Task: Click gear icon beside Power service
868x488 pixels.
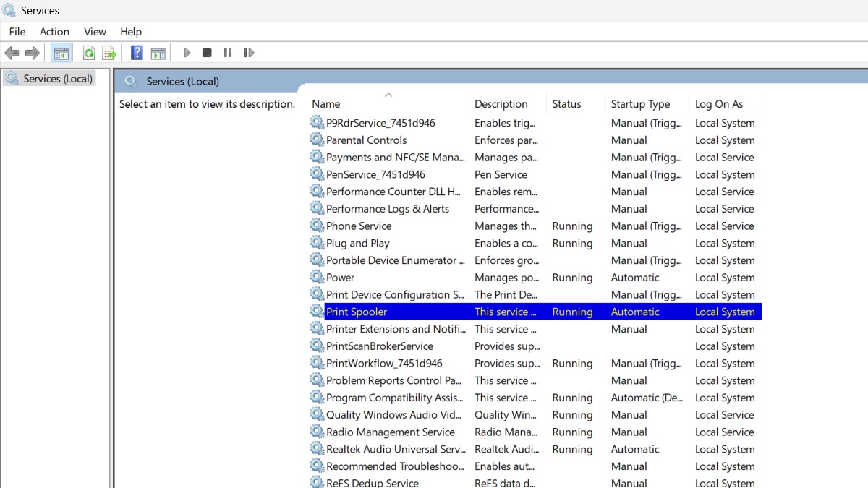Action: point(317,277)
